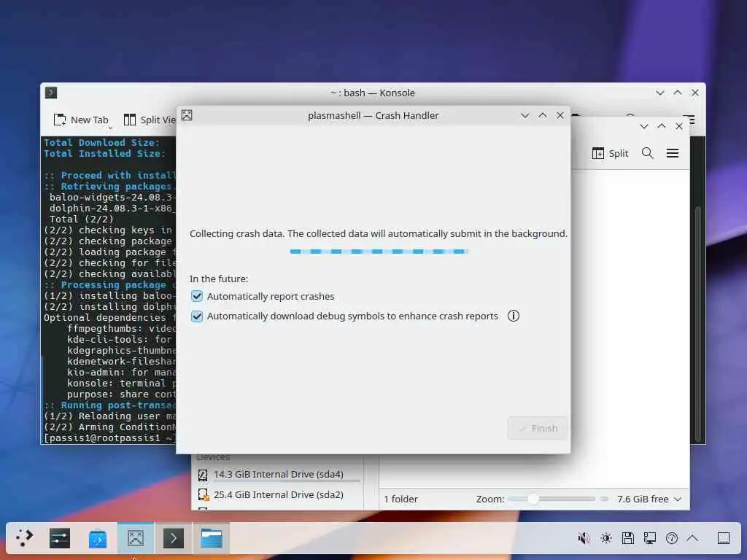
Task: Open the search tool in Dolphin
Action: coord(647,153)
